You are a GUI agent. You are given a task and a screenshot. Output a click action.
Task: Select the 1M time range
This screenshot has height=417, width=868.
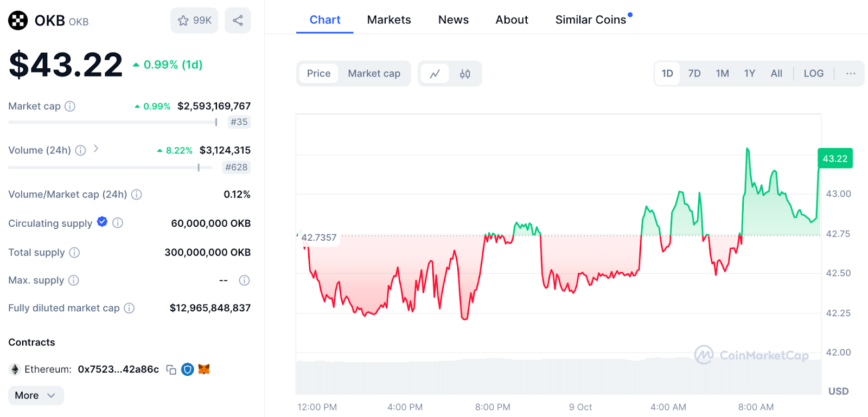722,74
